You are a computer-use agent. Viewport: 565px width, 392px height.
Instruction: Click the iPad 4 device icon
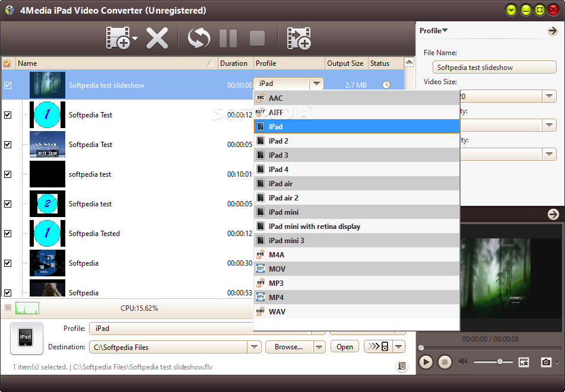pyautogui.click(x=261, y=169)
